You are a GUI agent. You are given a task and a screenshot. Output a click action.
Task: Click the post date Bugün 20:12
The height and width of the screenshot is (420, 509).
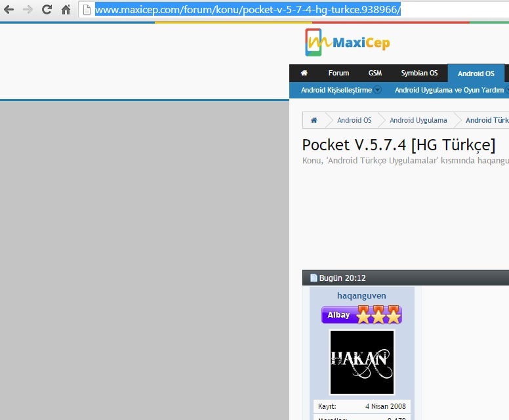click(342, 278)
